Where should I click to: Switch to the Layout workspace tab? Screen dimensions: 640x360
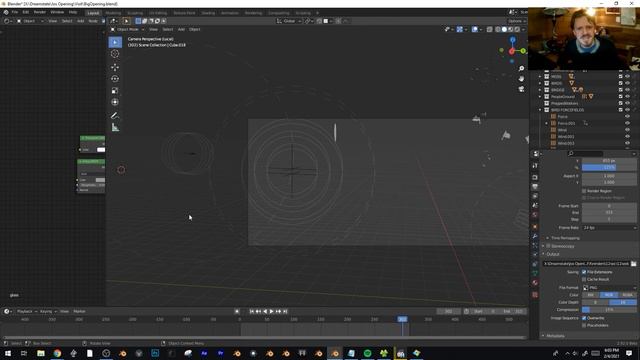93,13
